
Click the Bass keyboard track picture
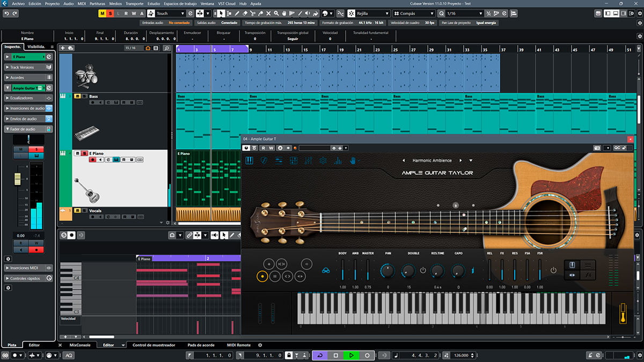(86, 132)
